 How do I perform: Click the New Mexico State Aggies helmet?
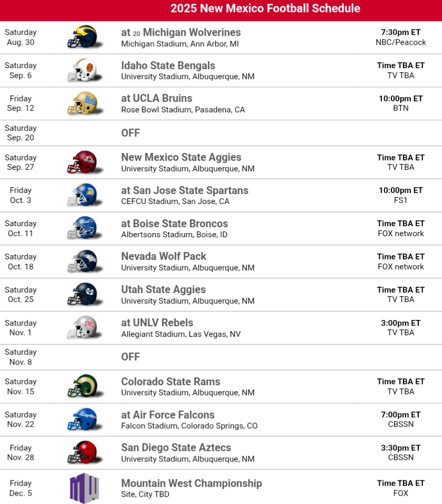[82, 162]
